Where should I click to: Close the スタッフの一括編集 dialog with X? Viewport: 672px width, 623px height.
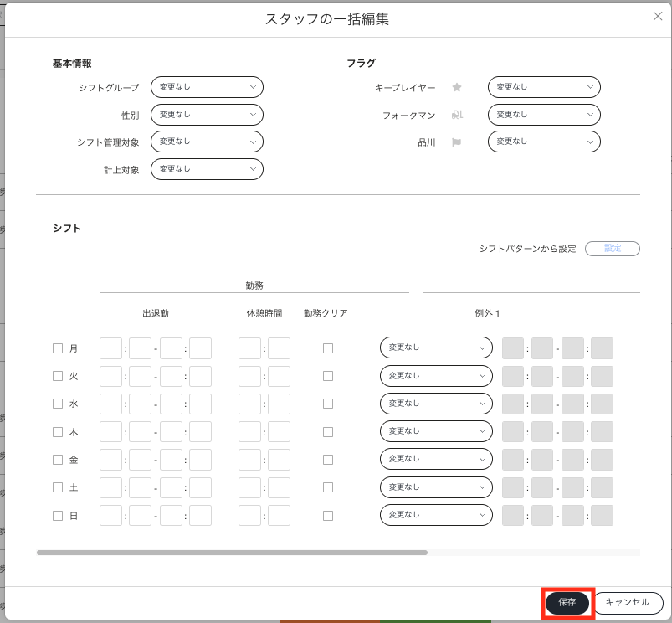[658, 16]
